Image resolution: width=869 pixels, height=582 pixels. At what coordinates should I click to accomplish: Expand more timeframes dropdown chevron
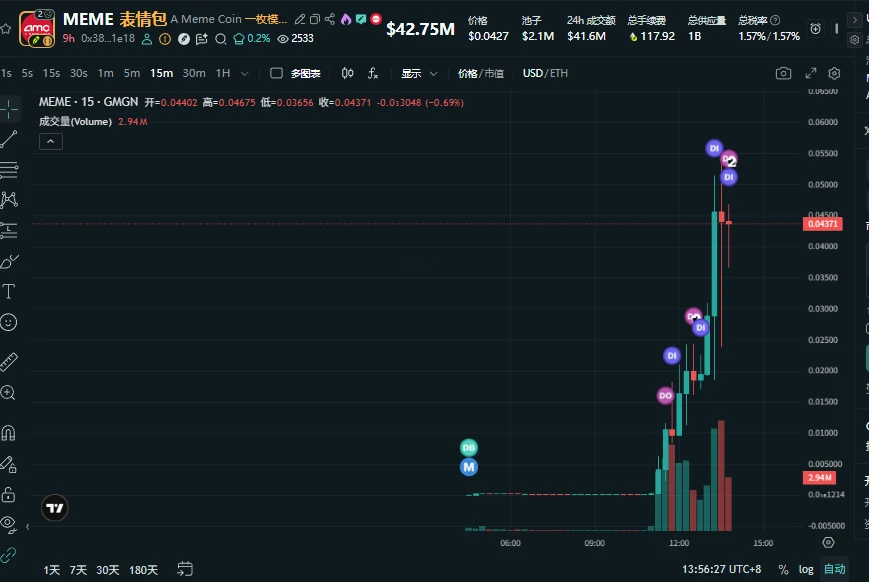click(244, 73)
